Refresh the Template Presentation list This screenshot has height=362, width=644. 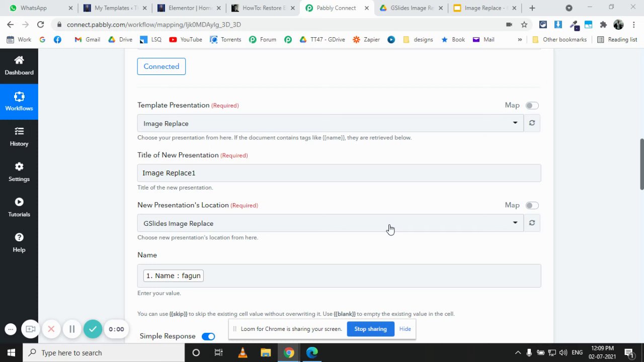532,123
